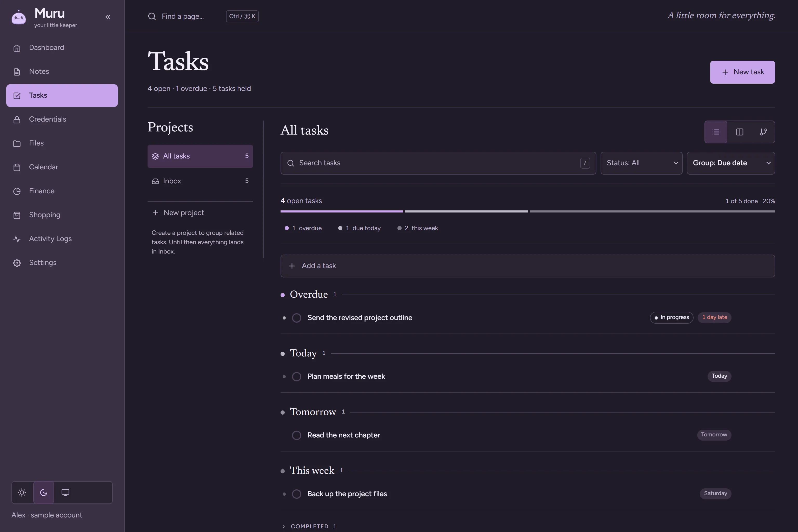Enable system theme with monitor icon
The height and width of the screenshot is (532, 798).
point(65,492)
